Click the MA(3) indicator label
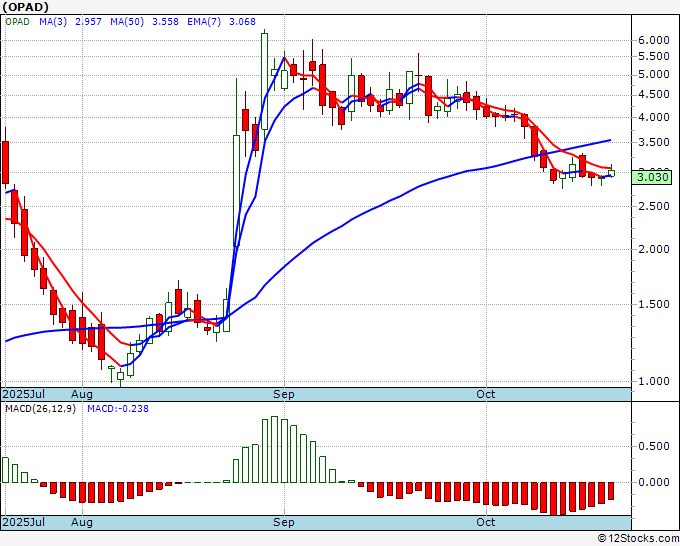 (53, 22)
